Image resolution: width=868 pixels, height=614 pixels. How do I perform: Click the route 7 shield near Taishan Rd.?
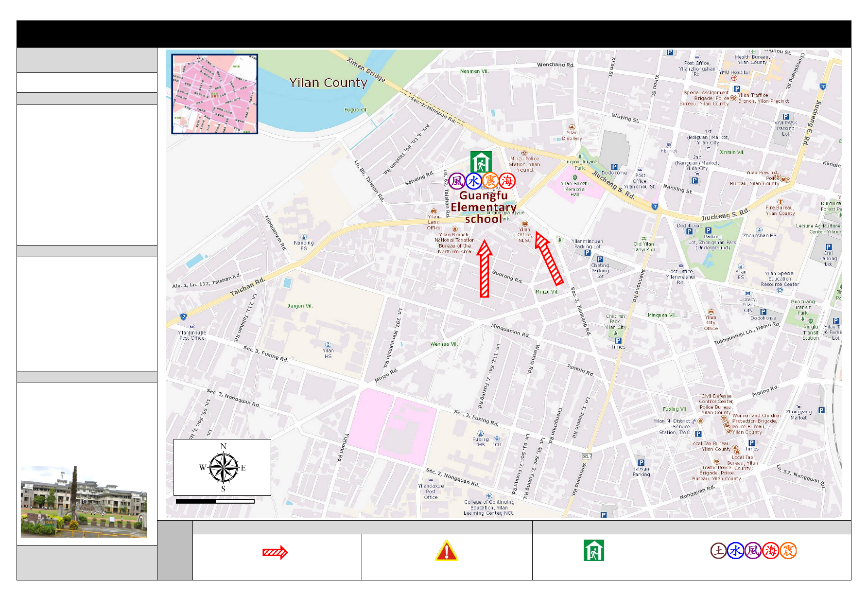183,316
